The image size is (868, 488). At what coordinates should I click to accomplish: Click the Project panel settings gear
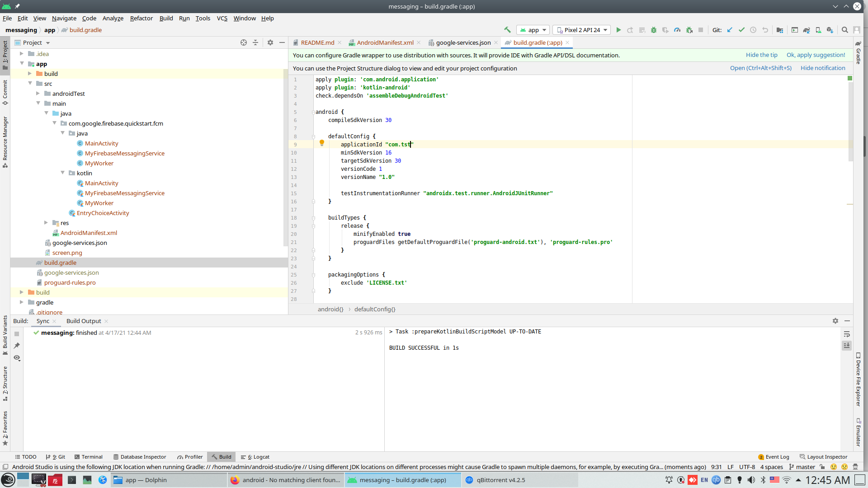[270, 42]
